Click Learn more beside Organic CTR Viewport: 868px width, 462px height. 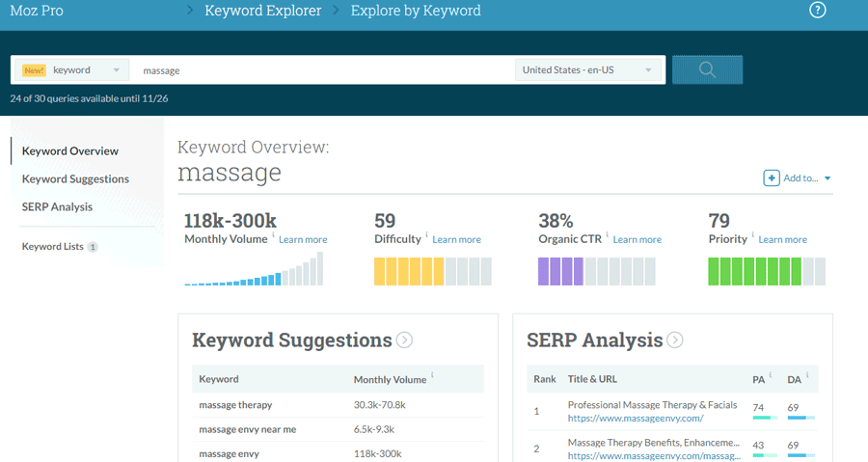pos(637,239)
